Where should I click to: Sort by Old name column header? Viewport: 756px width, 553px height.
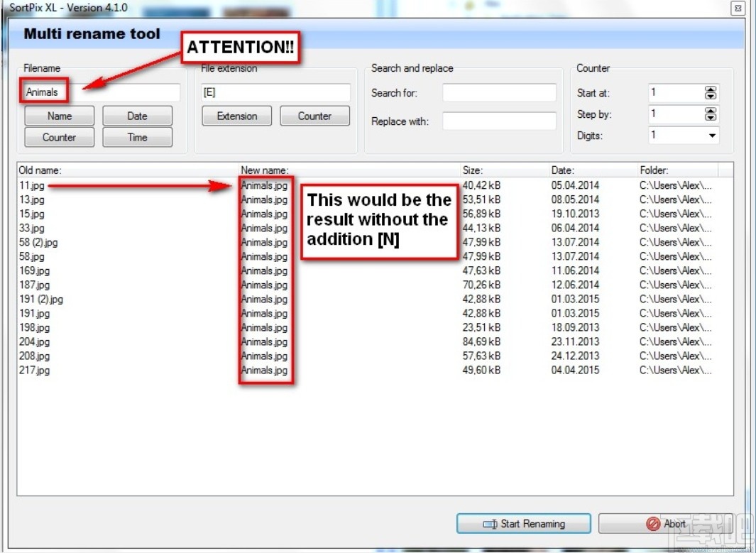[128, 170]
